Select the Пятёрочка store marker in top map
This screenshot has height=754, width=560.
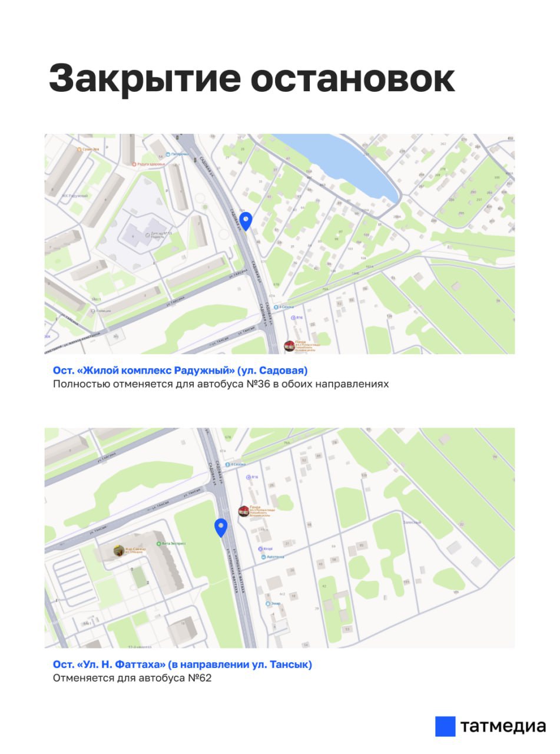(168, 154)
